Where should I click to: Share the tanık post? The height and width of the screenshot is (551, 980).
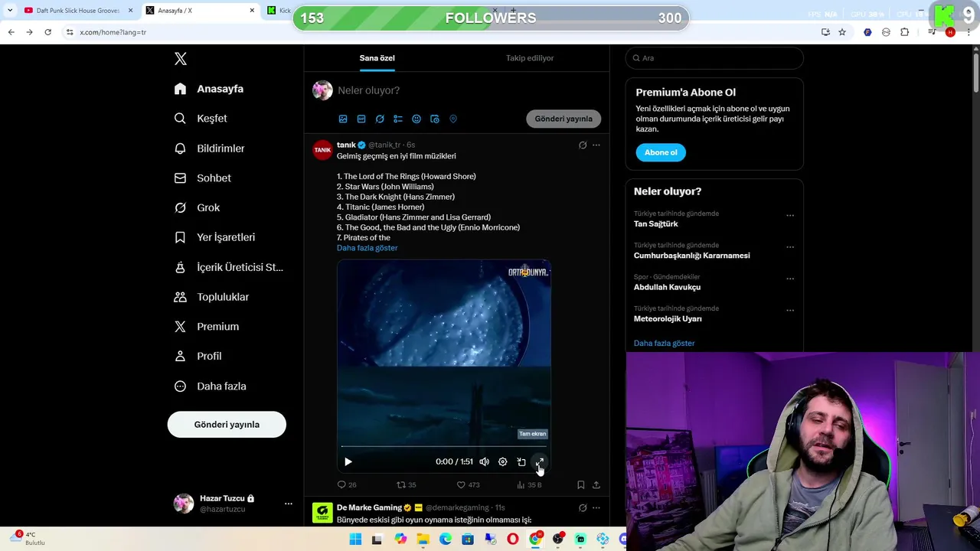pos(596,484)
